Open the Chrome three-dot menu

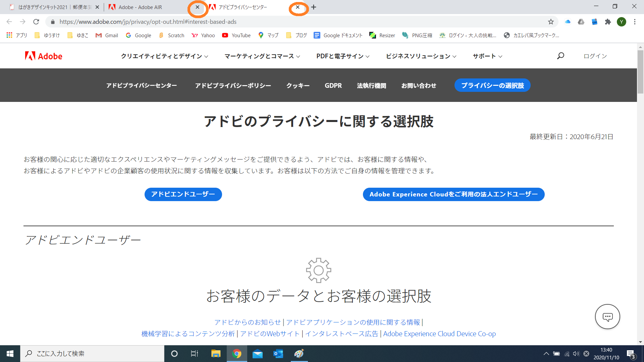tap(635, 22)
